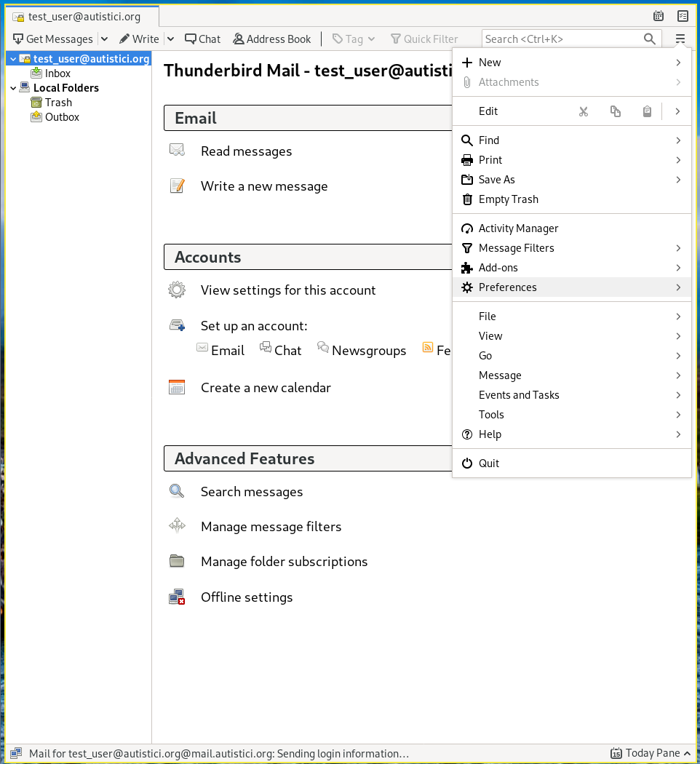Click "View settings for this account"
The width and height of the screenshot is (700, 764).
point(288,290)
